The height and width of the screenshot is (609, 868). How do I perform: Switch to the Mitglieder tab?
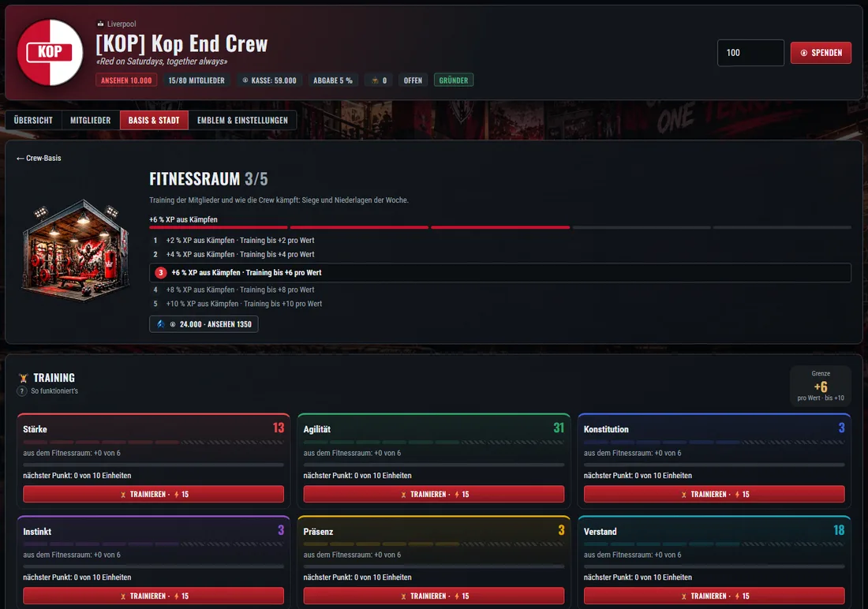(x=90, y=120)
